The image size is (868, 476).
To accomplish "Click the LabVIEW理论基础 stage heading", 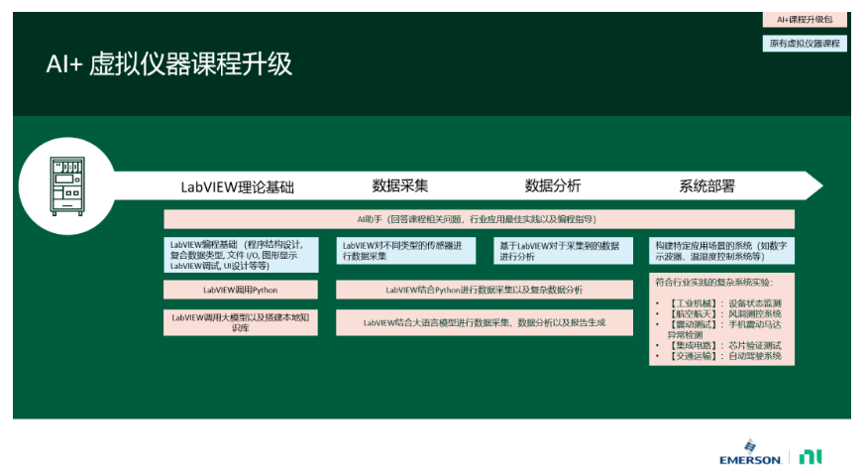I will pyautogui.click(x=237, y=186).
